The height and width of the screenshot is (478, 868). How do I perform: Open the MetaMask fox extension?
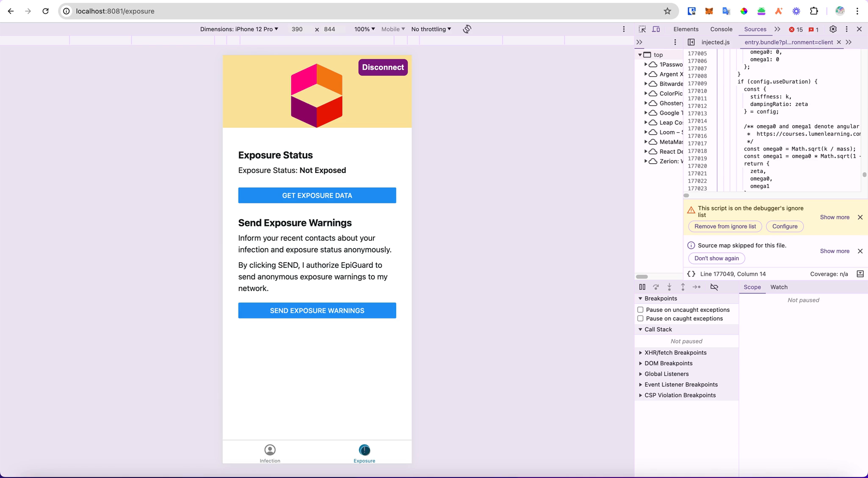pyautogui.click(x=709, y=11)
